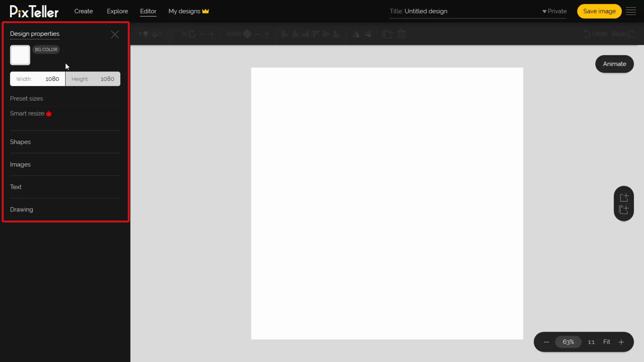Viewport: 644px width, 362px height.
Task: Expand the Images section
Action: 20,164
